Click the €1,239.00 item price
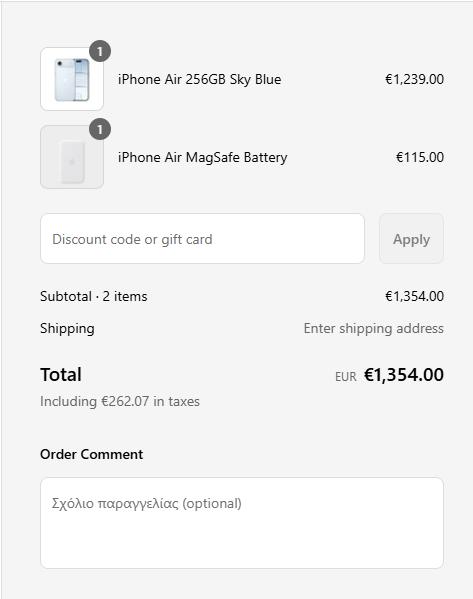Image resolution: width=473 pixels, height=599 pixels. (415, 79)
